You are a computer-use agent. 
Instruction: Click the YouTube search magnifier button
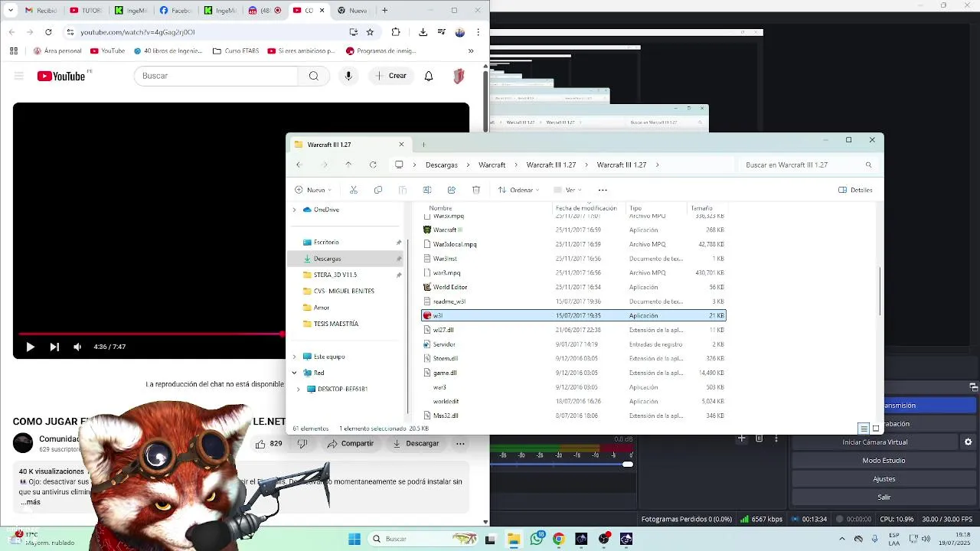click(314, 76)
